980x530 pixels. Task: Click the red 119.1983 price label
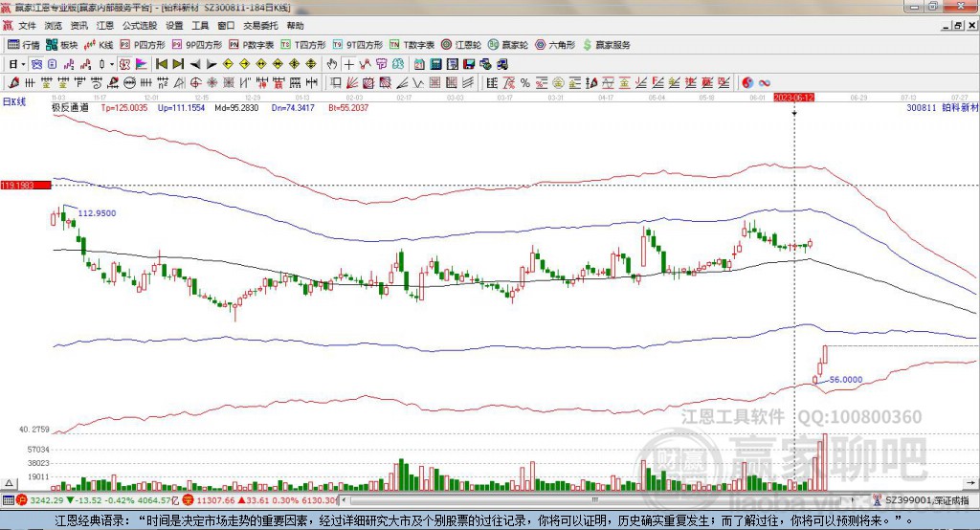(x=26, y=185)
